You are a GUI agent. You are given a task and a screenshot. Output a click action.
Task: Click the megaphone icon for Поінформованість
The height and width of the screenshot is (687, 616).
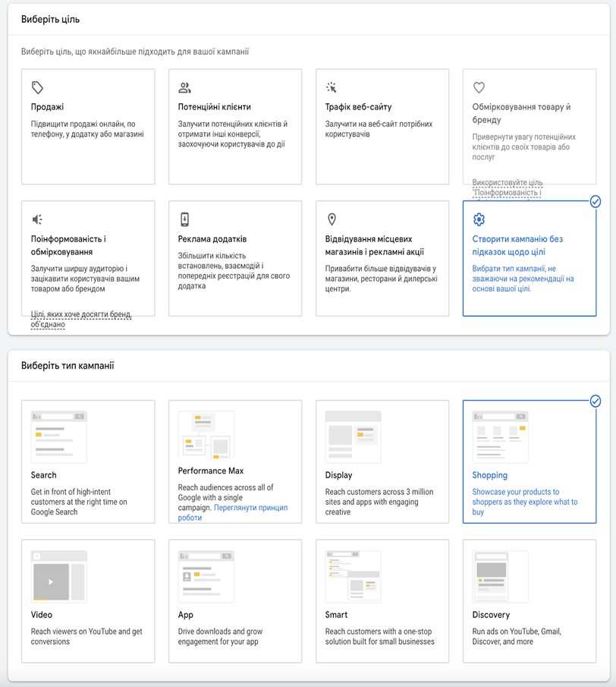[37, 220]
